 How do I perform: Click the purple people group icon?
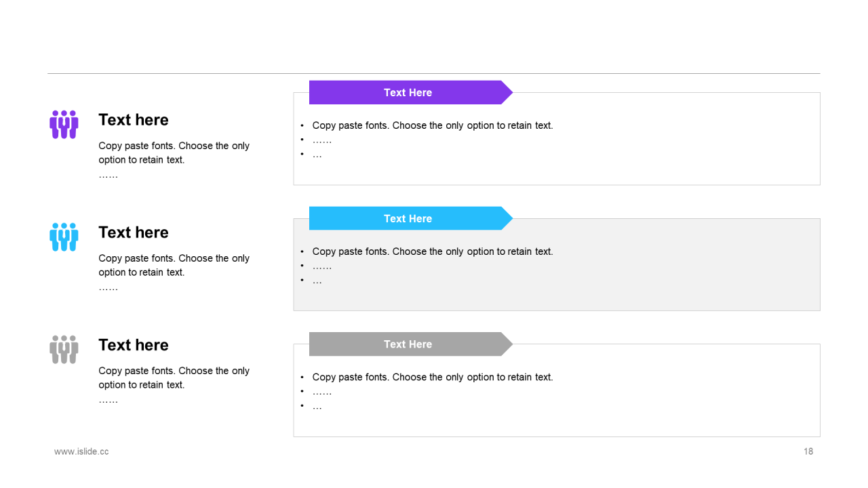click(64, 125)
